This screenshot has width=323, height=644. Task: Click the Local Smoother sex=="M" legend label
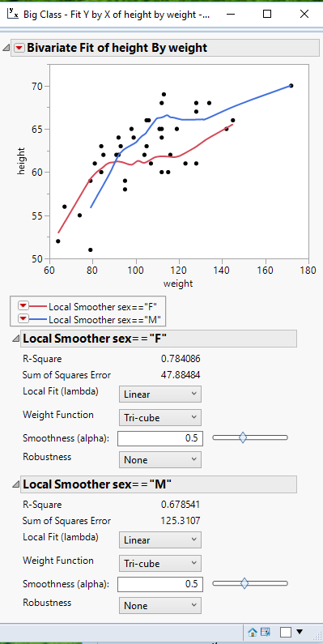pyautogui.click(x=104, y=319)
